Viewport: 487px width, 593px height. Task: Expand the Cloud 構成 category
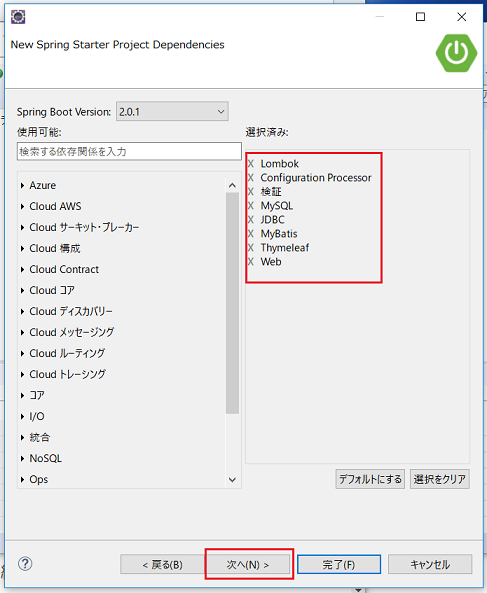pyautogui.click(x=22, y=248)
